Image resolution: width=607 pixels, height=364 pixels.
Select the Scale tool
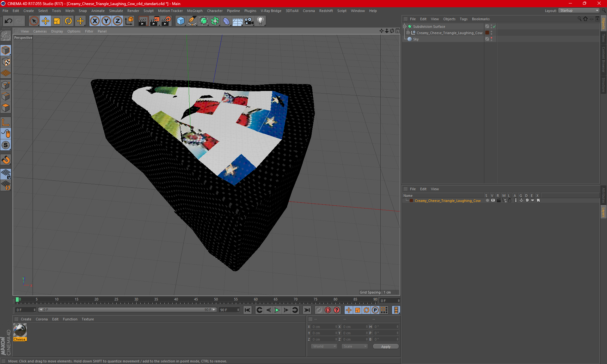click(57, 21)
